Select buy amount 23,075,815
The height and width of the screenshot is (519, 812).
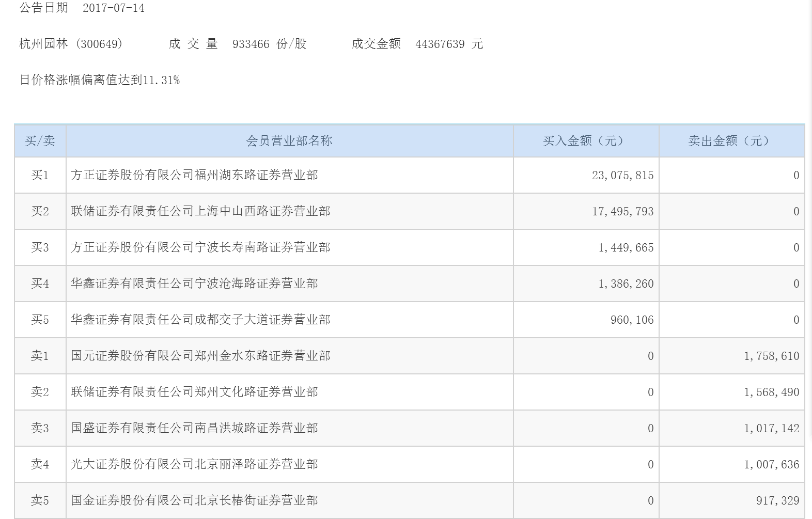point(623,176)
